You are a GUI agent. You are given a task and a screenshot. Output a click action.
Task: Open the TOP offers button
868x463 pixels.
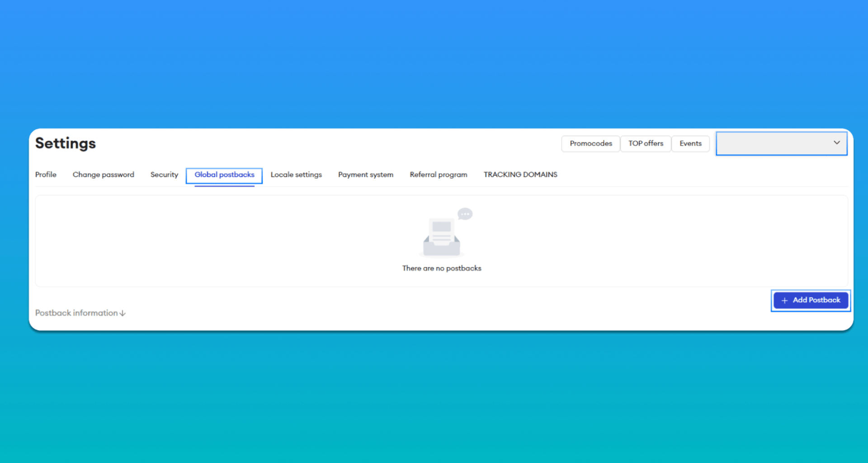646,144
